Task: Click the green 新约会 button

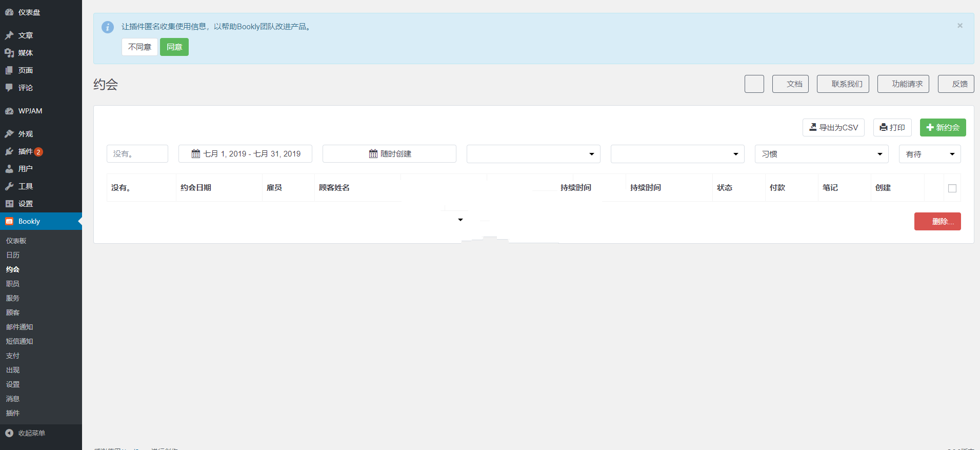Action: (943, 128)
